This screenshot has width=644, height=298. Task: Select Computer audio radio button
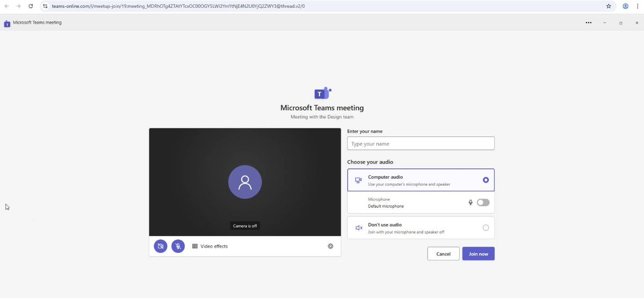[x=486, y=180]
